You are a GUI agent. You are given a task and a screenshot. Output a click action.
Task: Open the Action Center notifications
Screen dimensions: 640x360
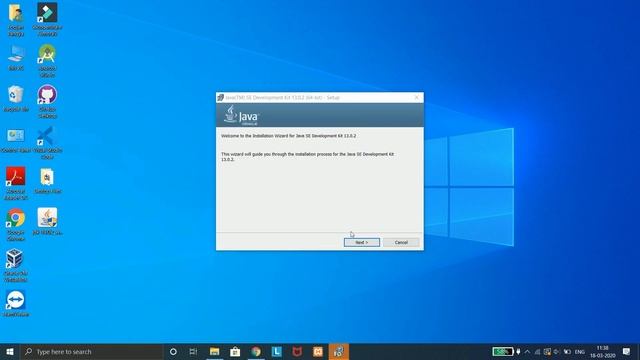627,351
